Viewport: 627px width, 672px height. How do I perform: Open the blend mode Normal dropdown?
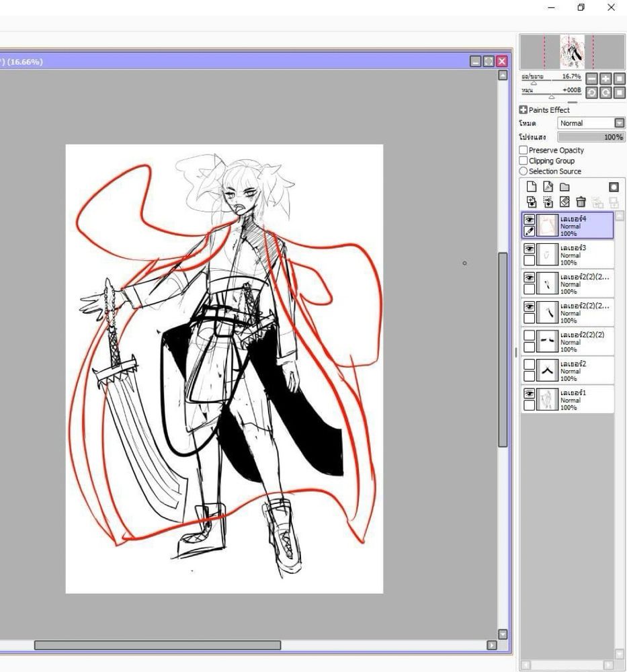[x=619, y=123]
